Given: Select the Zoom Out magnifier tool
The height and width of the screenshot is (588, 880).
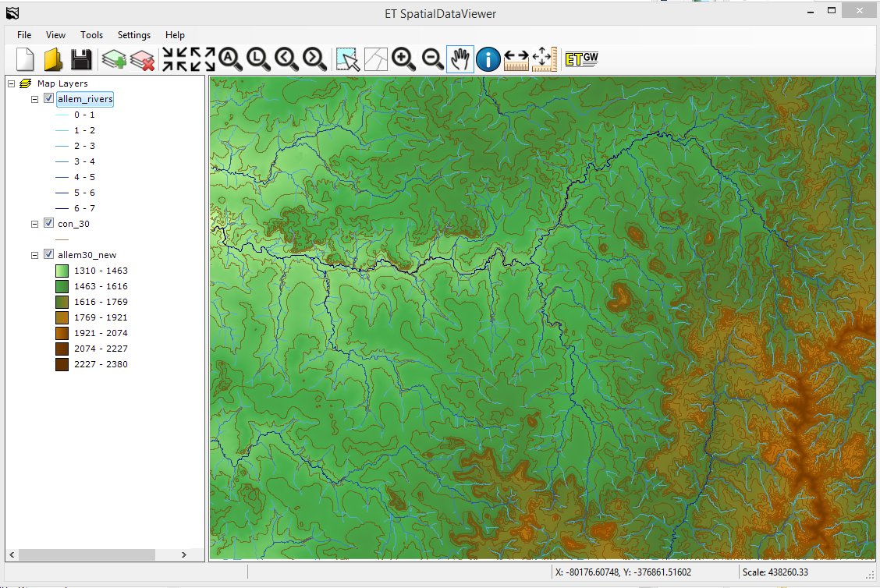Looking at the screenshot, I should [431, 58].
